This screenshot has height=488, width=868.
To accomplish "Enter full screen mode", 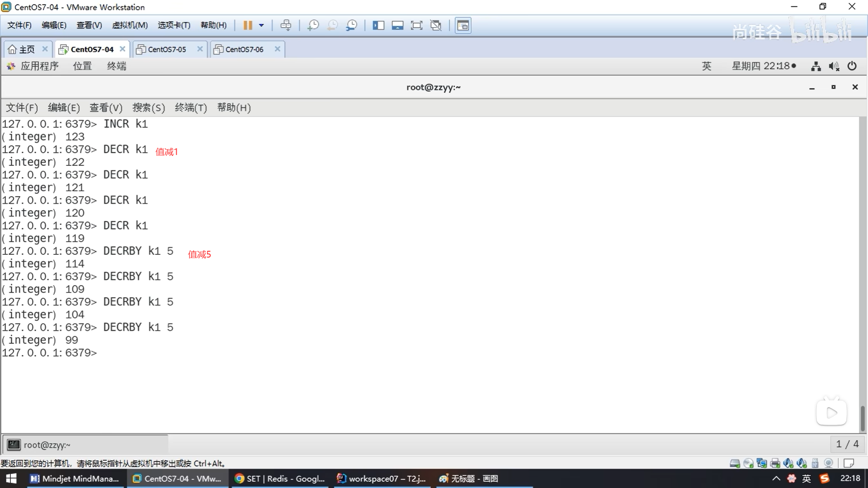I will [416, 25].
